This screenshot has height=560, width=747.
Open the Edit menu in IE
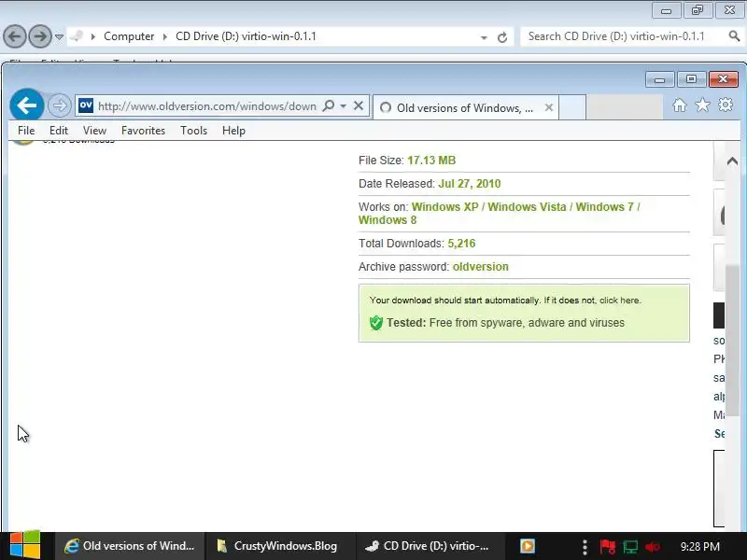[59, 131]
